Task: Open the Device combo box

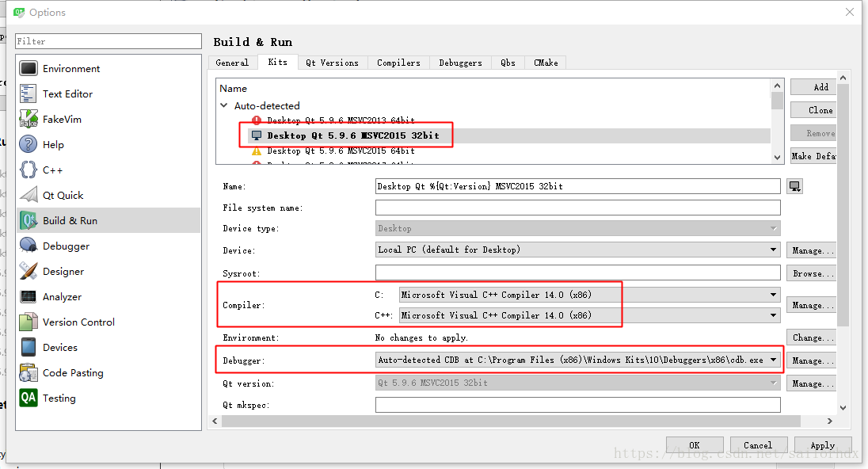Action: 578,250
